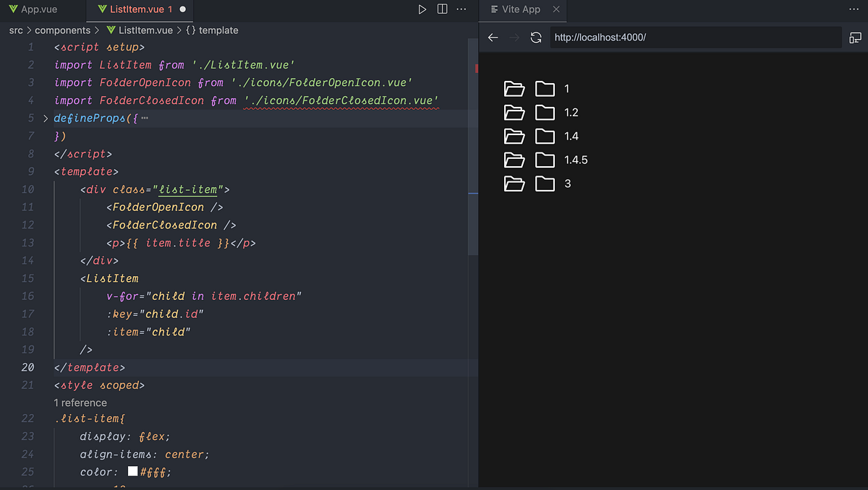Click the #fff color swatch on line 25
Viewport: 868px width, 490px height.
[x=132, y=471]
